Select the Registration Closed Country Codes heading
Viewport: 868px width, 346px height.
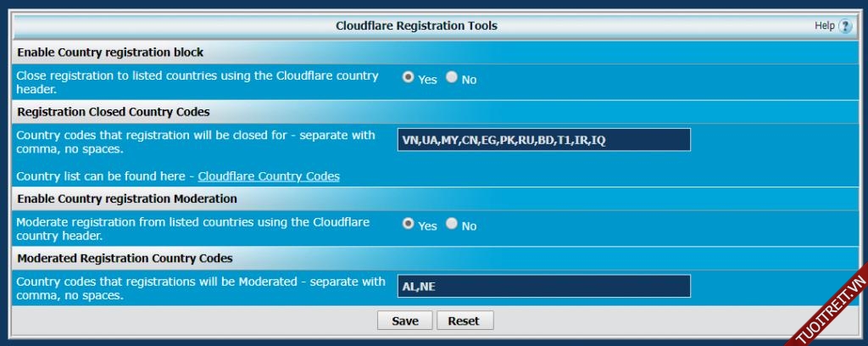(x=114, y=112)
